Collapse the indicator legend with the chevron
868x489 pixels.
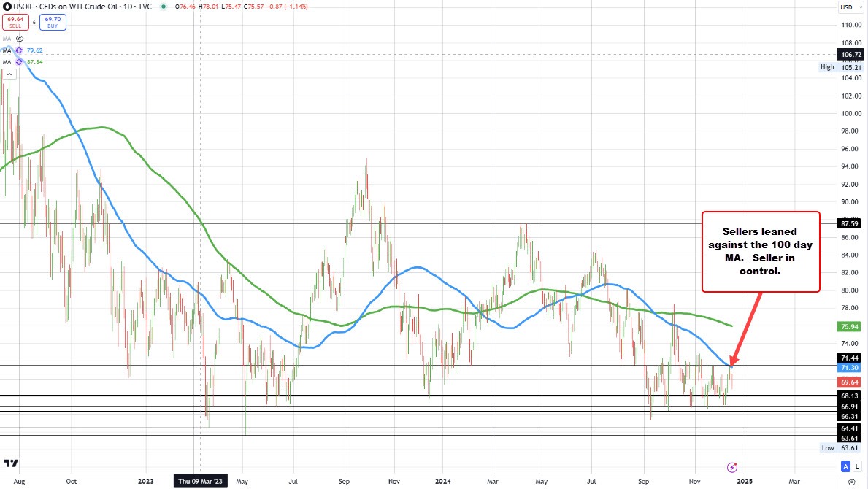[9, 74]
